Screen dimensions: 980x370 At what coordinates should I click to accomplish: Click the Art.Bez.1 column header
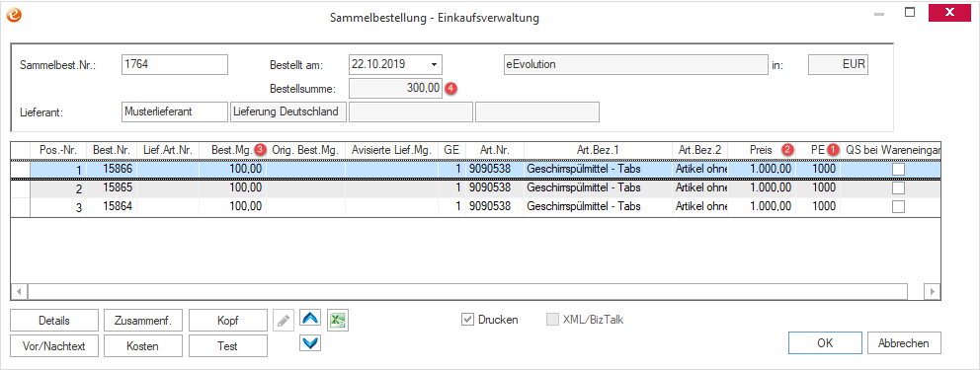click(x=598, y=150)
